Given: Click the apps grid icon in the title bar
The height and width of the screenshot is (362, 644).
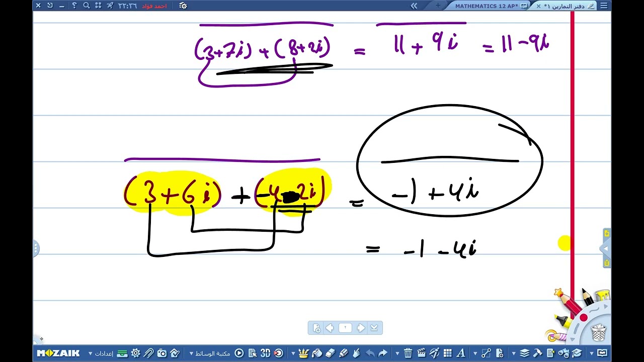Looking at the screenshot, I should point(98,6).
